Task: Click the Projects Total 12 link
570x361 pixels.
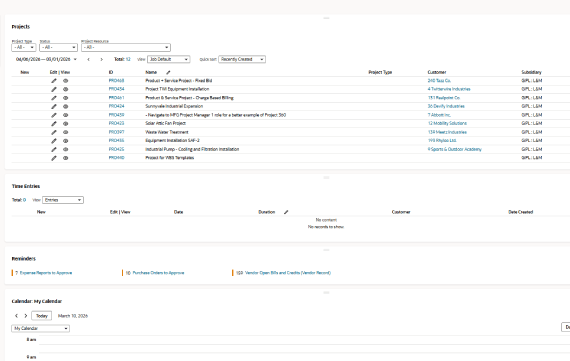Action: coord(128,59)
